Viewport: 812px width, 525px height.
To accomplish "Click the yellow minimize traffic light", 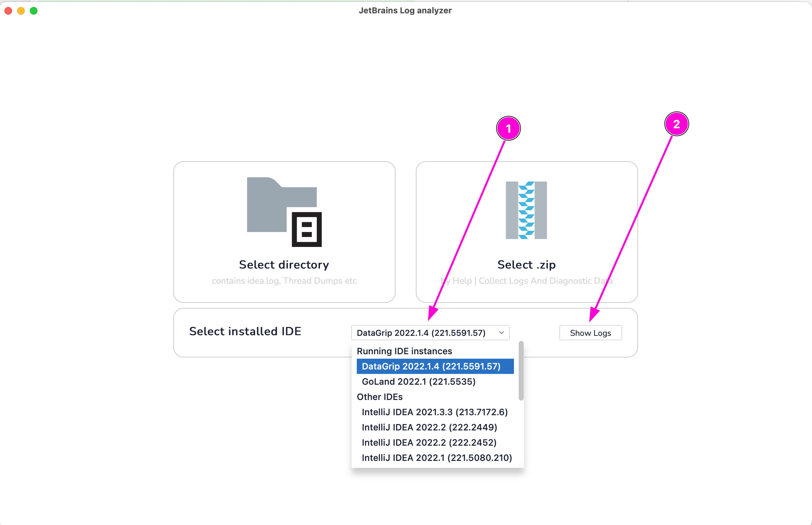I will (x=21, y=10).
